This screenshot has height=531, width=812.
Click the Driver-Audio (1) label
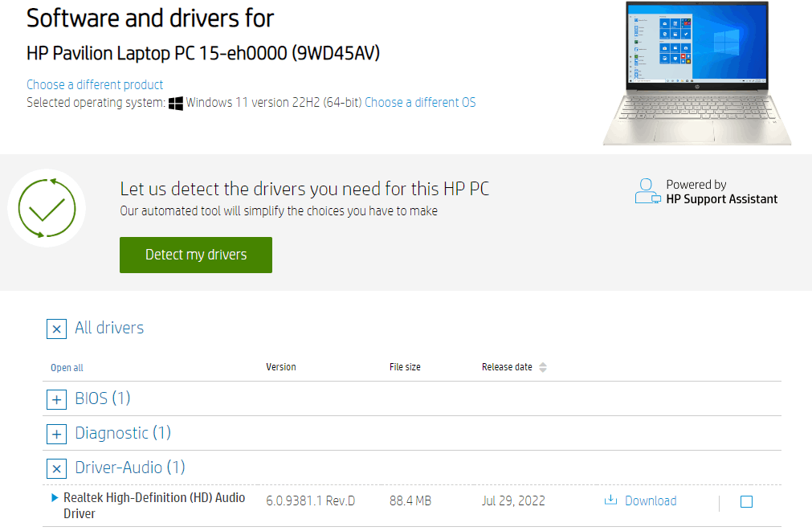pos(130,468)
